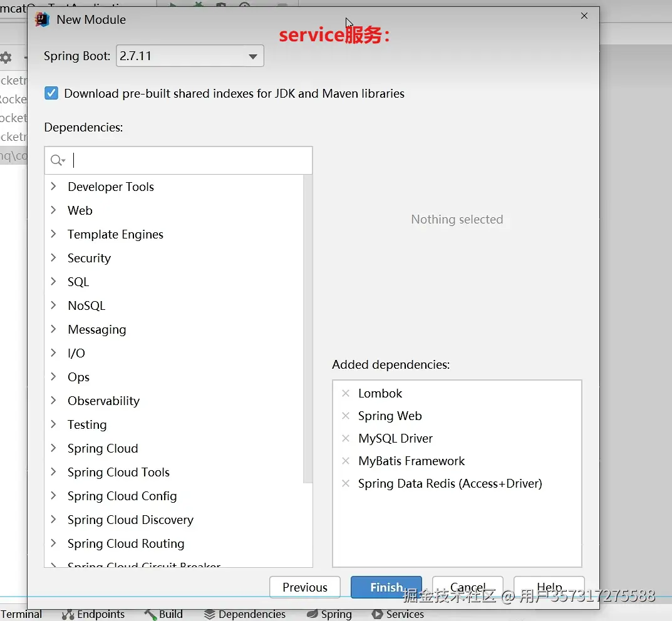Click the Finish button
This screenshot has height=621, width=672.
pyautogui.click(x=386, y=587)
